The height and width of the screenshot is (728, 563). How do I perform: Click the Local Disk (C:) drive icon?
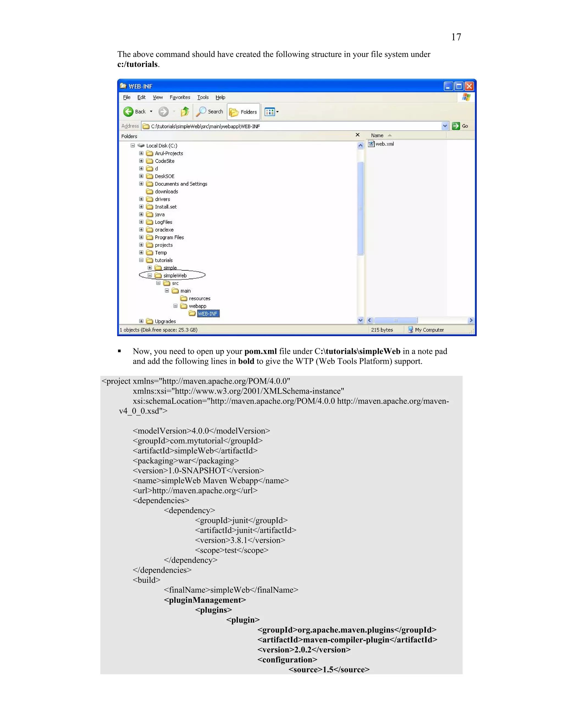click(x=141, y=146)
